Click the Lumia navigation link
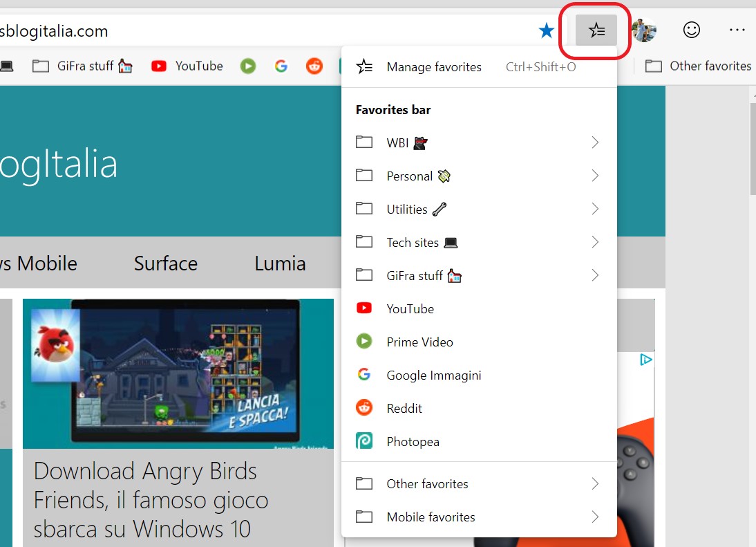 point(280,263)
